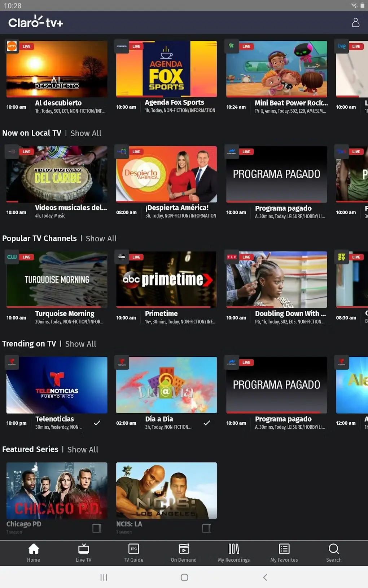Switch to On Demand tab

tap(184, 553)
